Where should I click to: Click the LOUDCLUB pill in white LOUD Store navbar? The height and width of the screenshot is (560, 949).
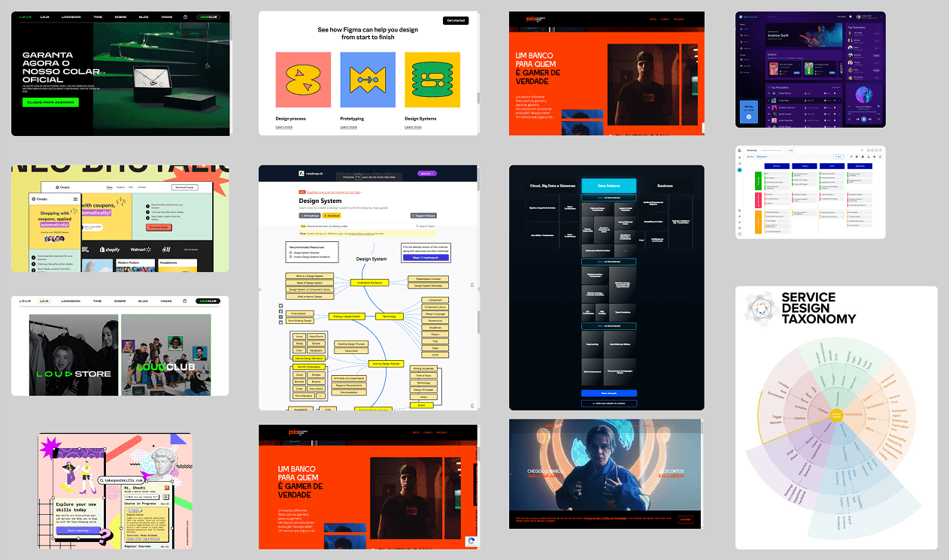(x=207, y=301)
